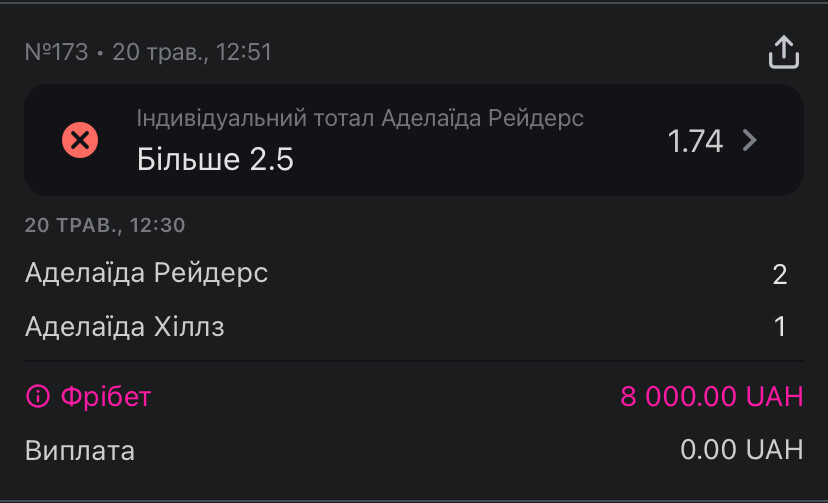
Task: Click the Аделаїда Хіллз team name
Action: 125,327
